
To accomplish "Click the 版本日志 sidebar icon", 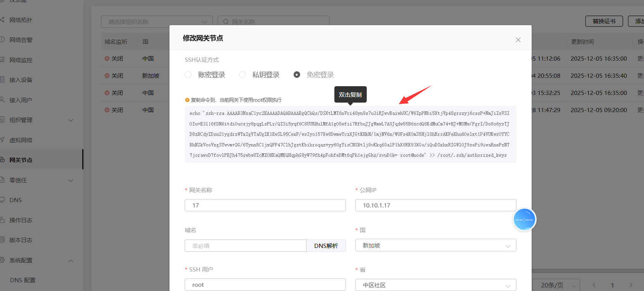I will [x=2, y=240].
